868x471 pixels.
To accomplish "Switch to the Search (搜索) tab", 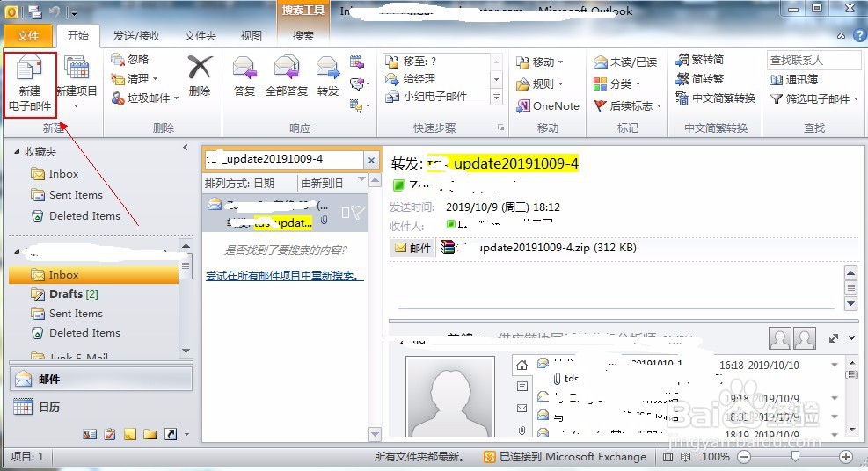I will point(303,36).
